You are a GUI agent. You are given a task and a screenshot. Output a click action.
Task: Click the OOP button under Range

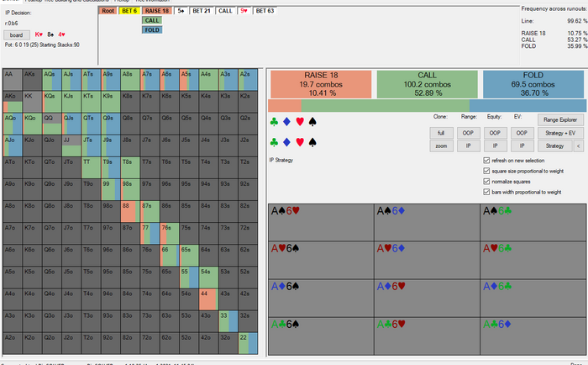468,133
